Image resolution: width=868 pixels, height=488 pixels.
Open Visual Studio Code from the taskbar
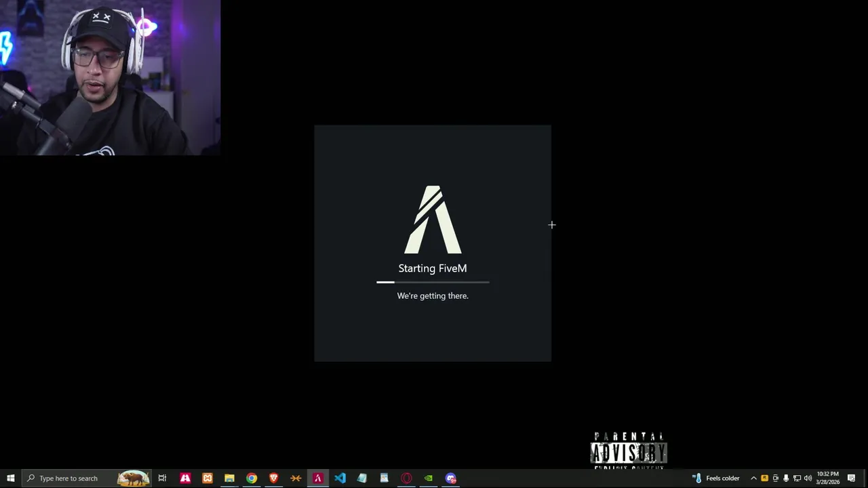(x=340, y=478)
